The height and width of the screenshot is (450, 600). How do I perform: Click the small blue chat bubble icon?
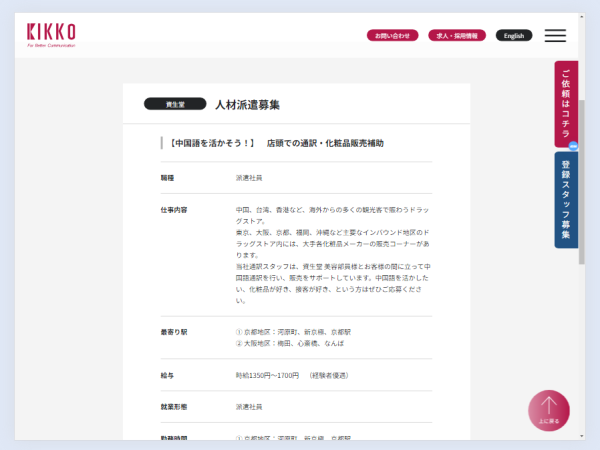tap(573, 146)
